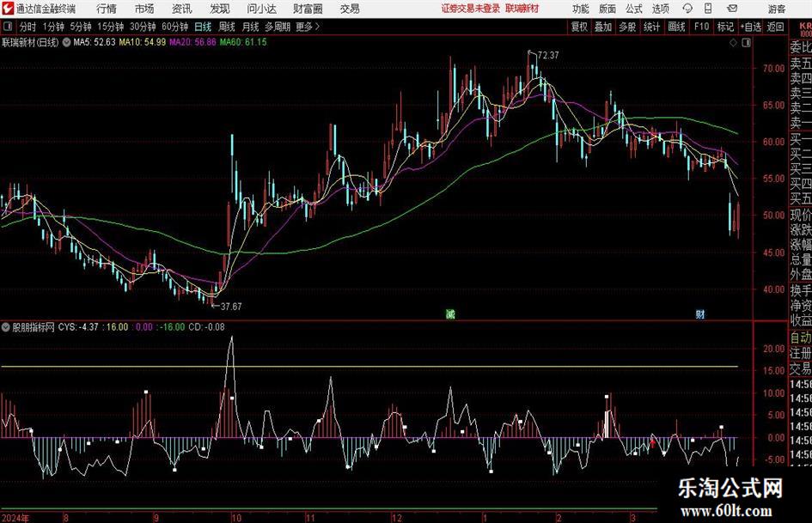Click the 联瑞新材 stock name in title bar
The height and width of the screenshot is (523, 812).
(x=522, y=9)
